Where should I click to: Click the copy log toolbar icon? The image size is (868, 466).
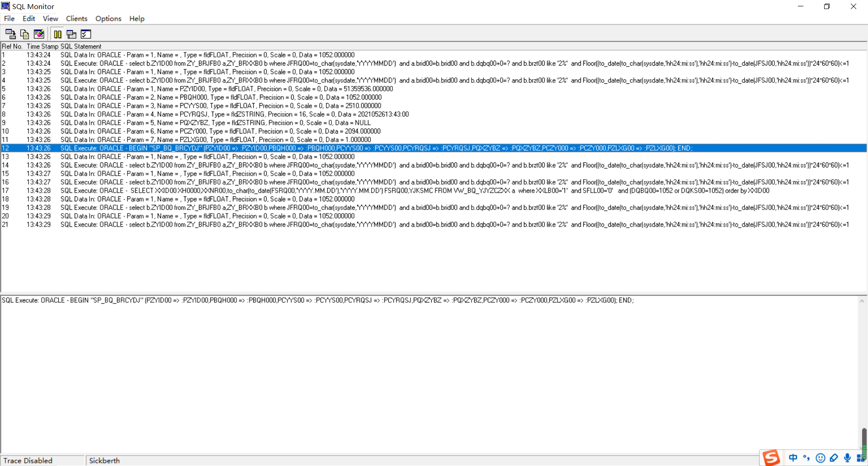[25, 34]
